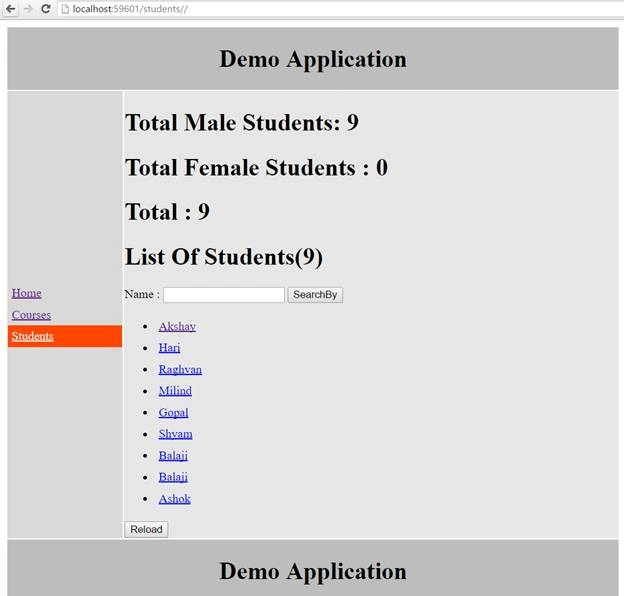Screen dimensions: 624x596
Task: Open student Ashok
Action: (175, 499)
